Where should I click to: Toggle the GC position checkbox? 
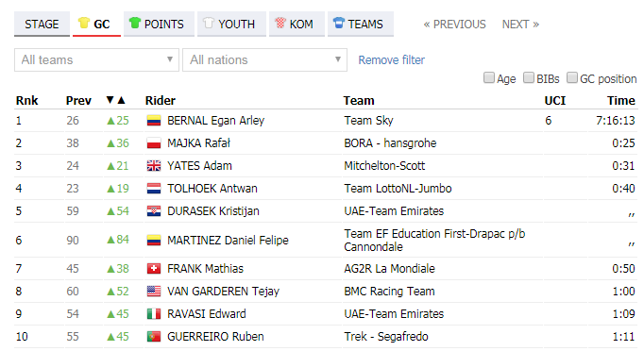click(x=571, y=77)
